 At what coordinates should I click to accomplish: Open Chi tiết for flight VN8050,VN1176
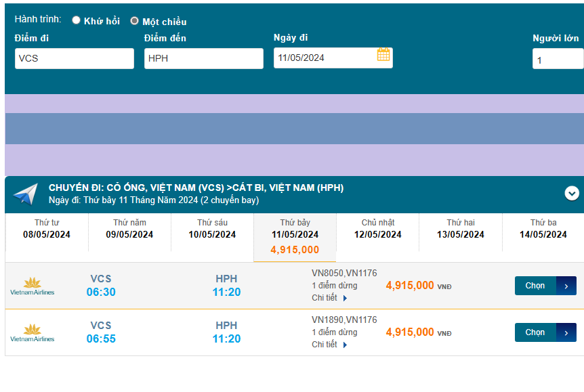tap(324, 297)
